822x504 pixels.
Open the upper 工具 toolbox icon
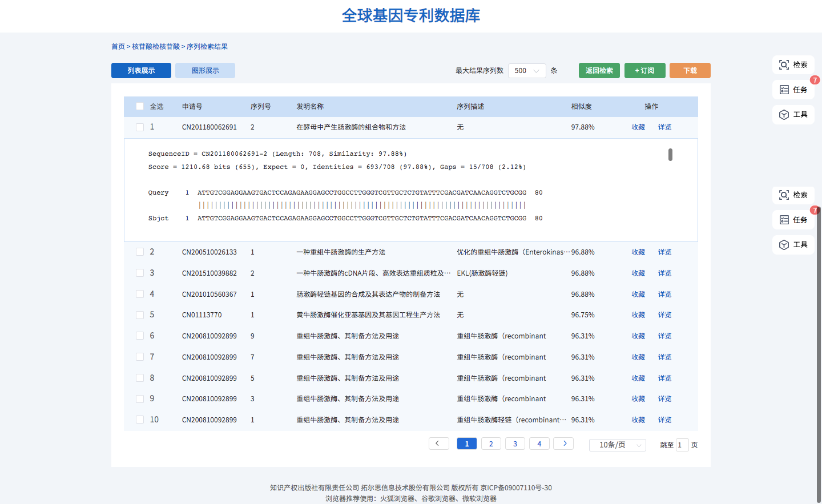[784, 115]
